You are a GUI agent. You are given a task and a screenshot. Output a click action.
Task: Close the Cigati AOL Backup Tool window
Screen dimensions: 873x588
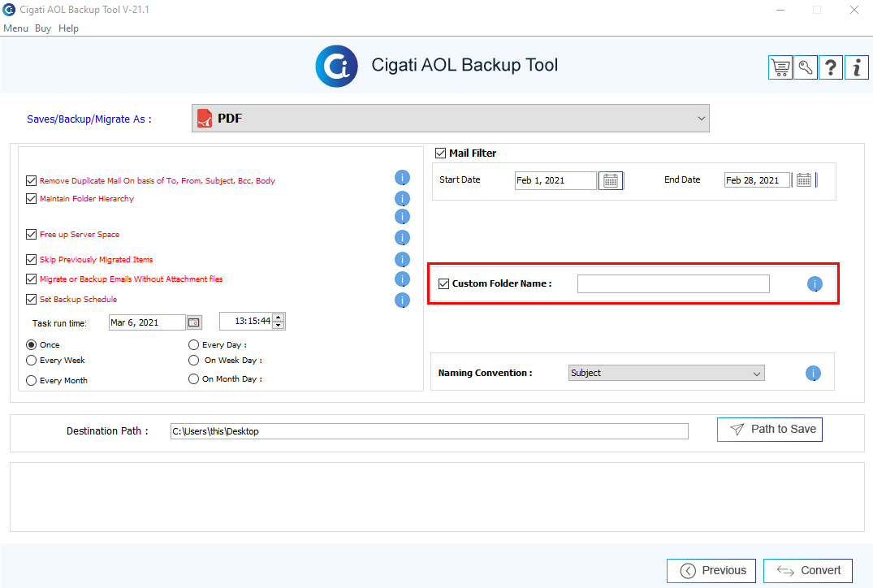point(854,10)
